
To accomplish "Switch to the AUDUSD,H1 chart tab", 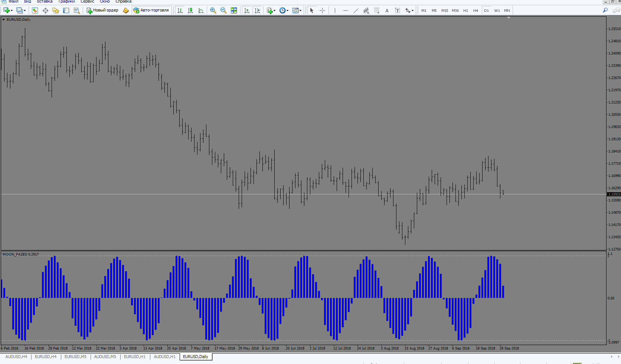I will click(164, 357).
